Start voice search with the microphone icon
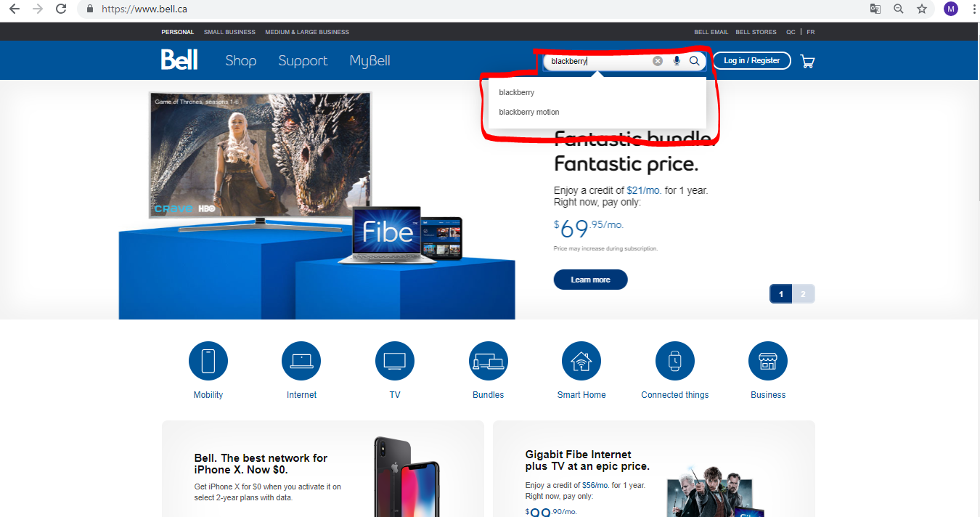980x517 pixels. [x=677, y=61]
